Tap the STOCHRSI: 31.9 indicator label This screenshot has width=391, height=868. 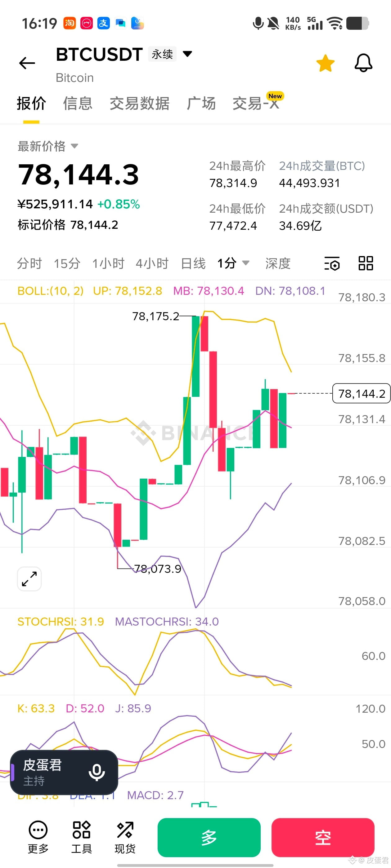(x=61, y=621)
